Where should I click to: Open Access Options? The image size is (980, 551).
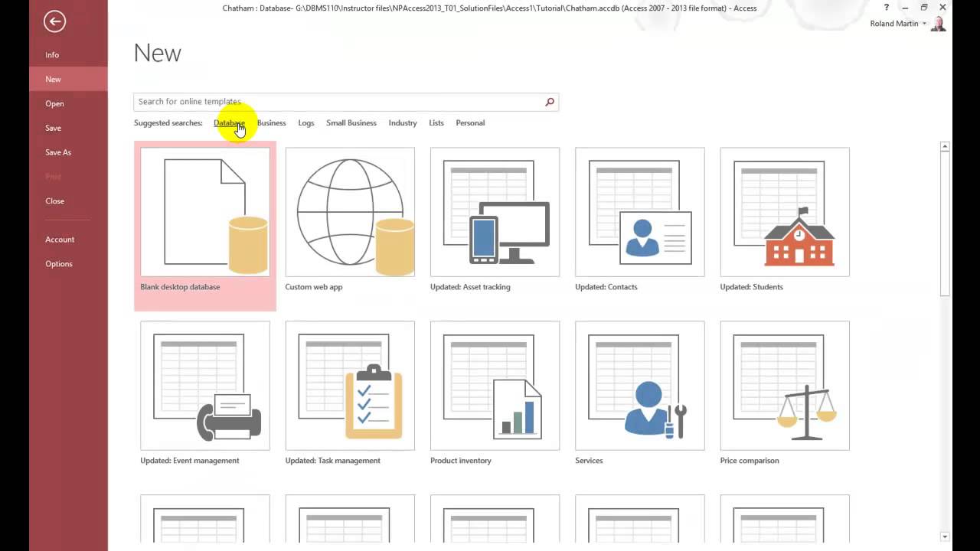point(68,264)
